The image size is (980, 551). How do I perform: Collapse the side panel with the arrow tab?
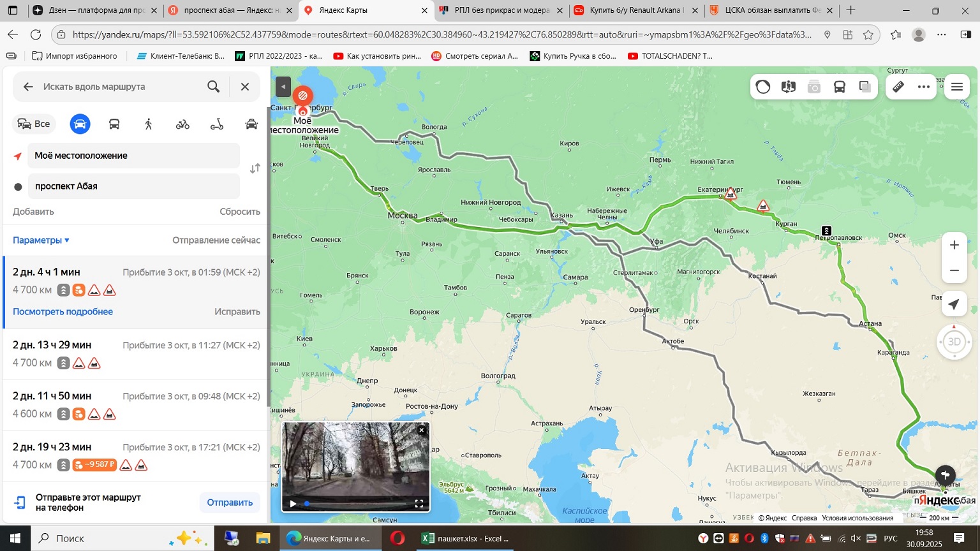point(283,87)
